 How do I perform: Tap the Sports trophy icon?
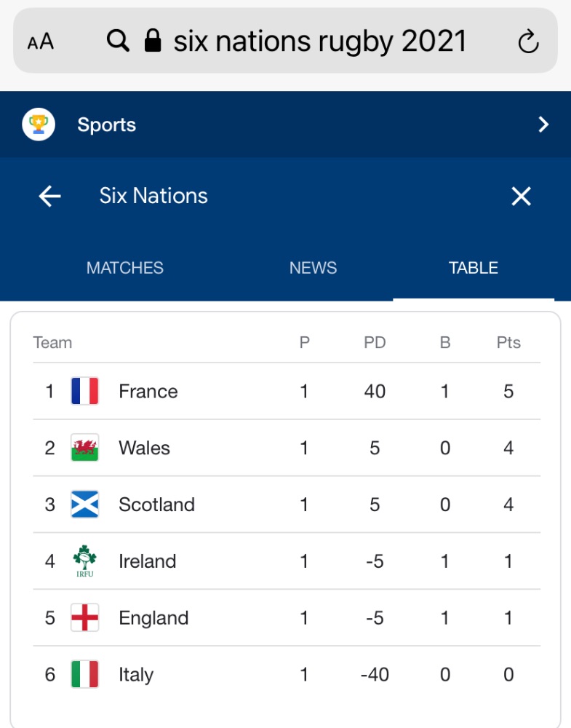tap(39, 124)
